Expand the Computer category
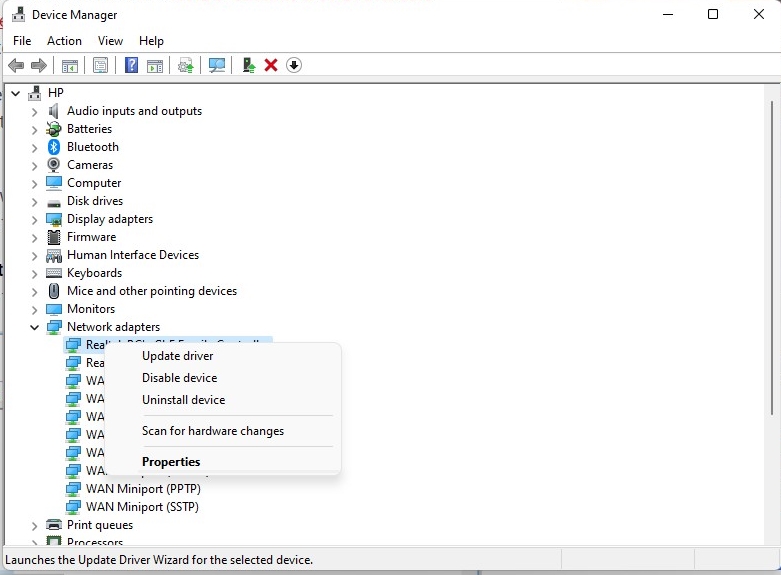The height and width of the screenshot is (575, 781). 34,183
